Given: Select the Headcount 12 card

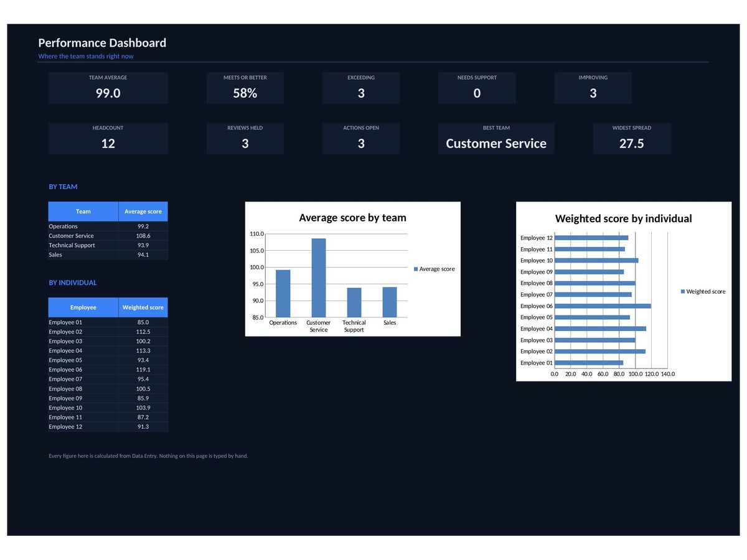Looking at the screenshot, I should tap(108, 138).
